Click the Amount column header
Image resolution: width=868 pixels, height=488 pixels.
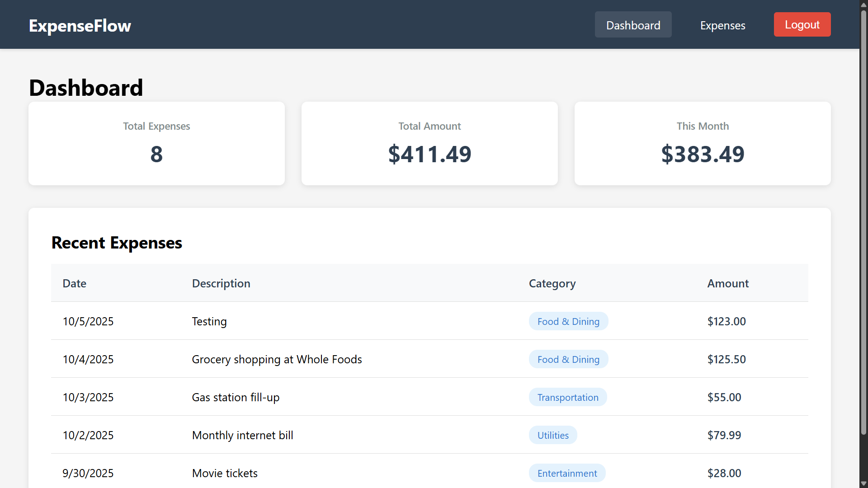728,283
